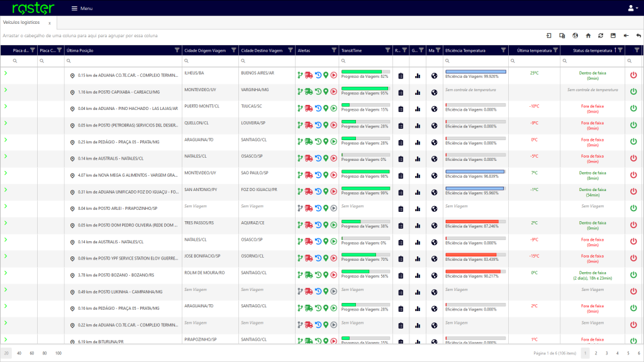Viewport: 644px width, 362px height.
Task: Open globe map for PUERTO MONTT/CL row
Action: point(434,109)
